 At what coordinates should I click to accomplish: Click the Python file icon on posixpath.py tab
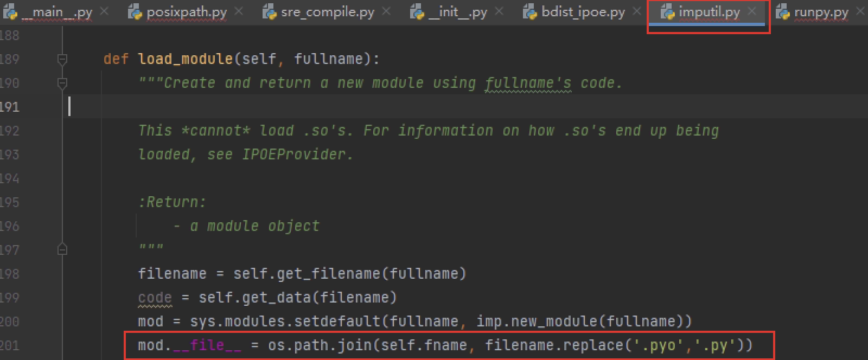pos(134,11)
